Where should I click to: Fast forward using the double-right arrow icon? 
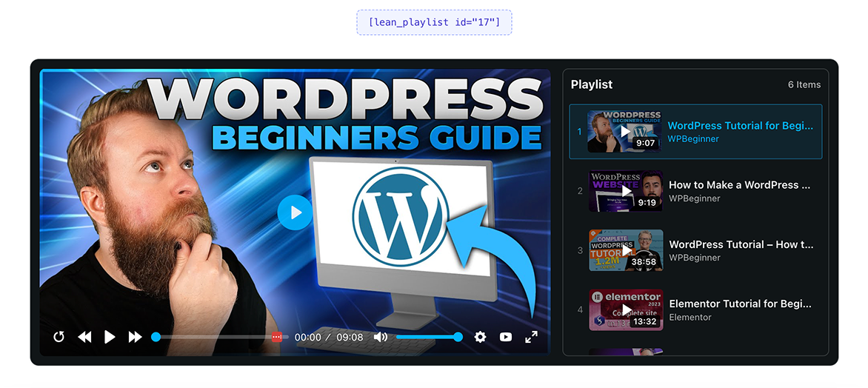click(135, 336)
